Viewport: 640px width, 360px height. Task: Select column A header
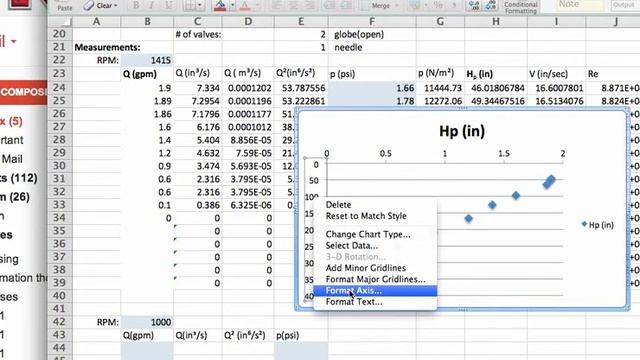pos(96,21)
